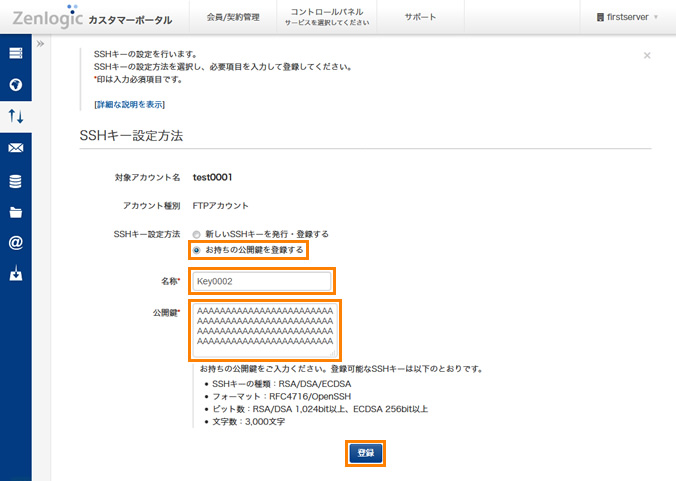Click the test0001 account name text
The height and width of the screenshot is (481, 676).
tap(213, 177)
